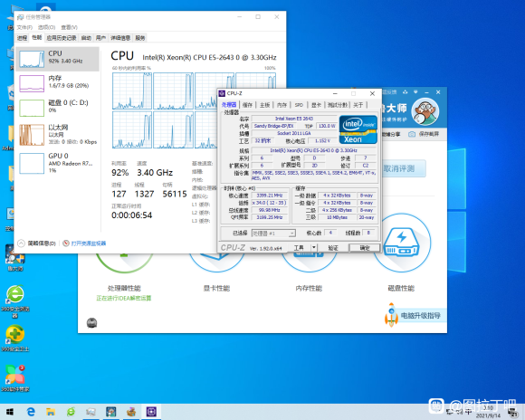Click the 验证 button in CPU-Z

[333, 247]
